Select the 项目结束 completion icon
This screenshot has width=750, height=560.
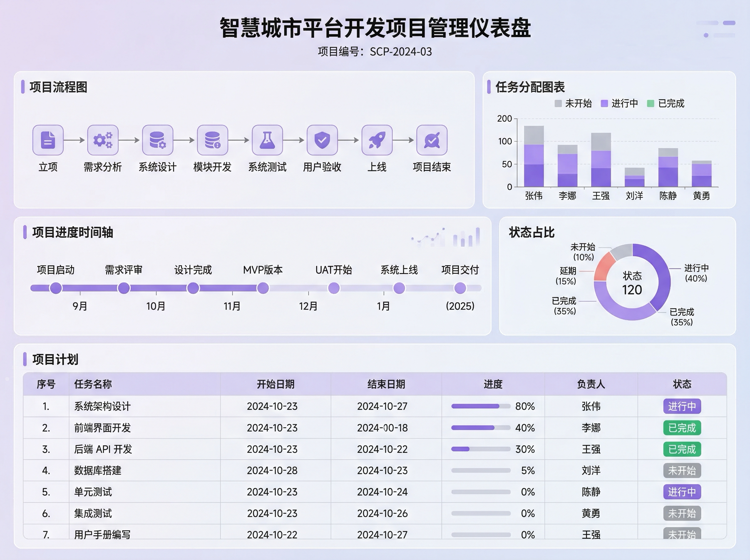click(432, 140)
